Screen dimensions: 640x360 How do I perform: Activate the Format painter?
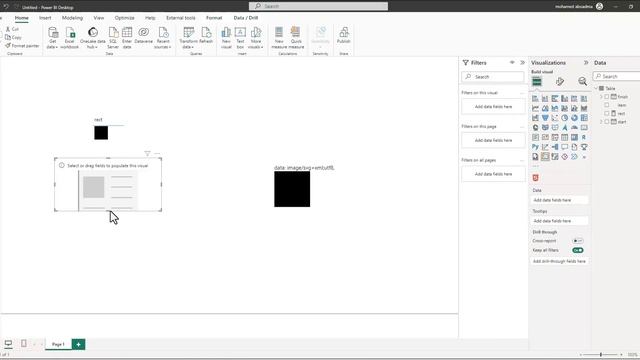point(22,46)
